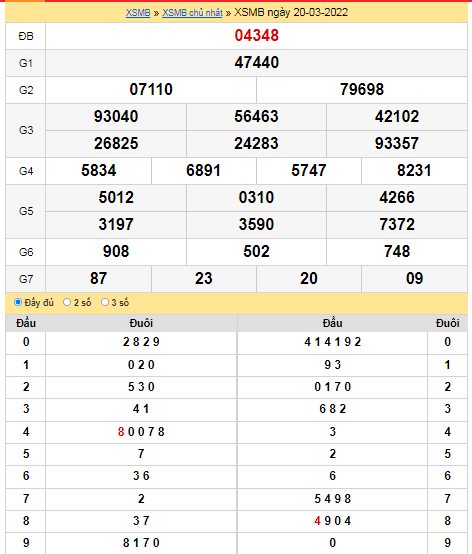Click the G6 row label
The width and height of the screenshot is (472, 554).
[x=26, y=252]
